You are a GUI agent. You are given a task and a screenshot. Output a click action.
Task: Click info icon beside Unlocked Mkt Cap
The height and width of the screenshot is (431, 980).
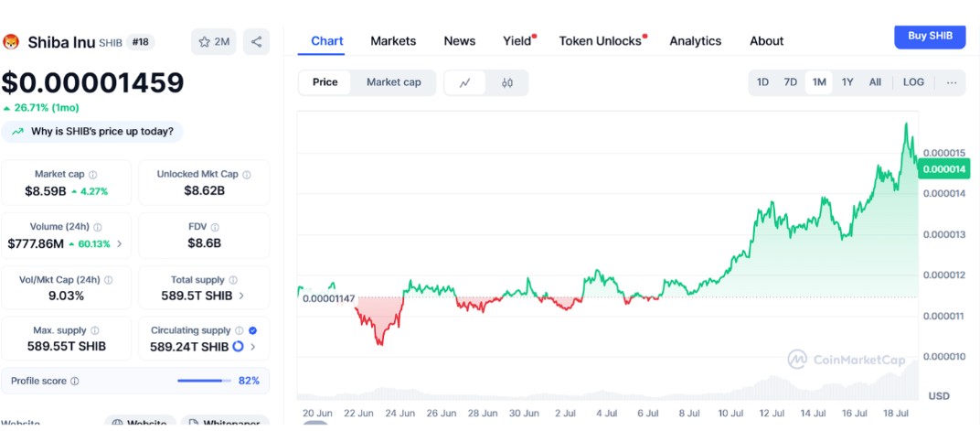tap(246, 175)
